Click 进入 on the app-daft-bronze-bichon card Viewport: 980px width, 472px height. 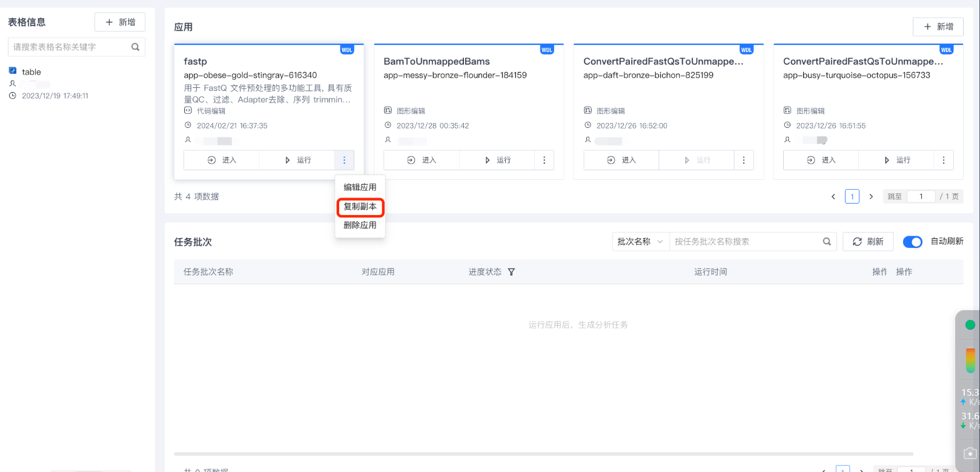pyautogui.click(x=621, y=160)
